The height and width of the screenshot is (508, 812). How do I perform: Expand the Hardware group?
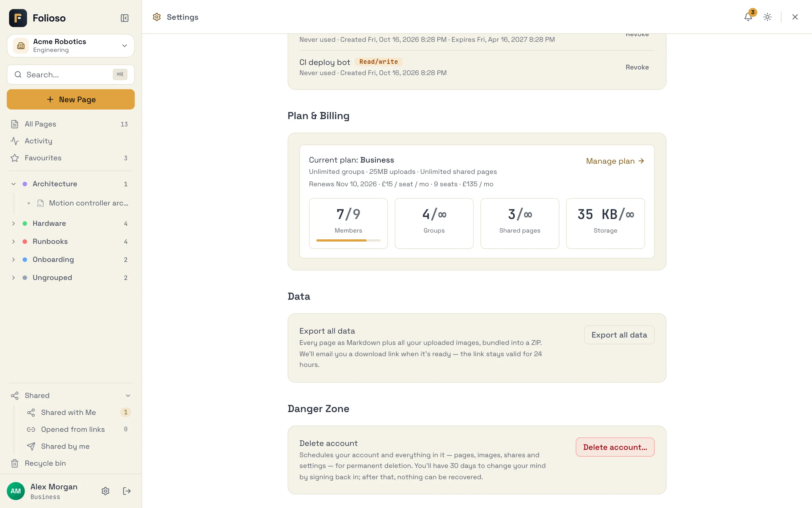click(x=14, y=224)
